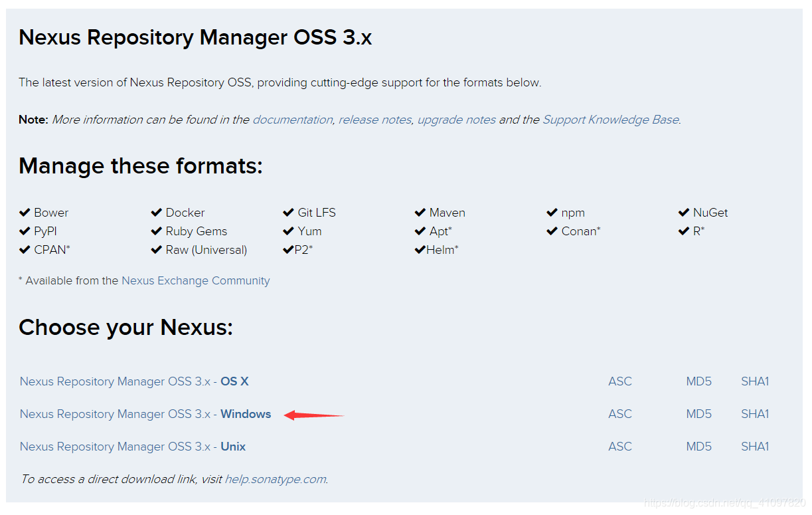Open the release notes link

point(374,120)
